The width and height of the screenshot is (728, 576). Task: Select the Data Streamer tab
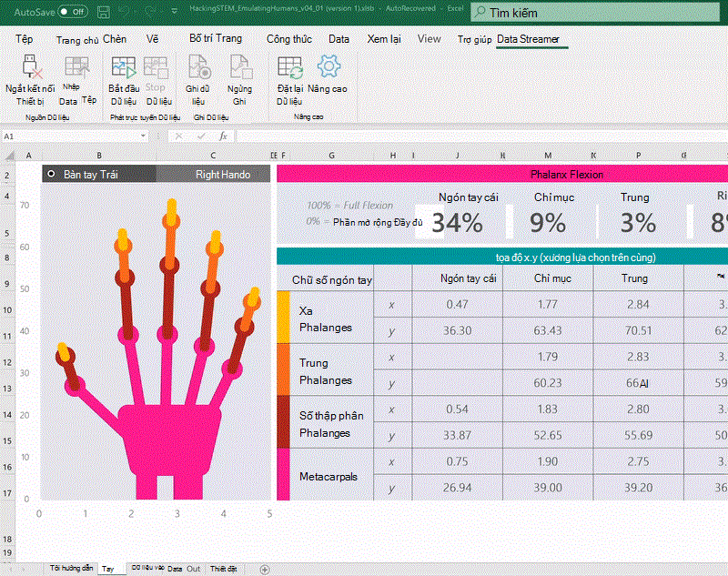(x=528, y=39)
